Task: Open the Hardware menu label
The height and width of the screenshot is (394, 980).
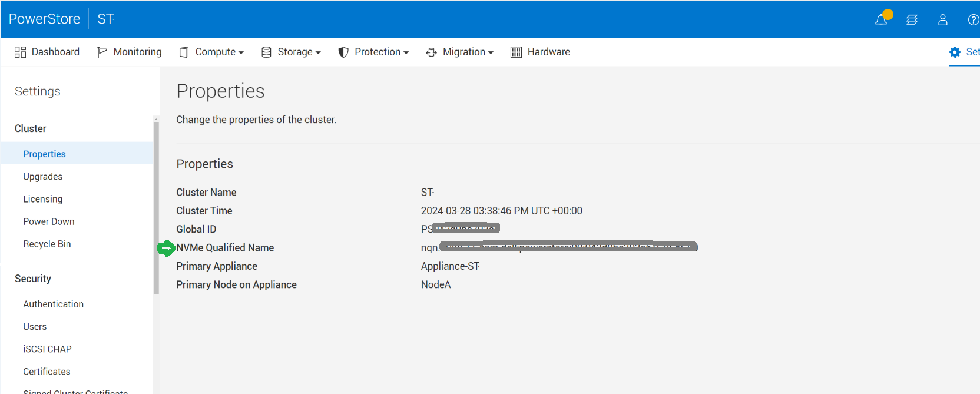Action: [549, 52]
